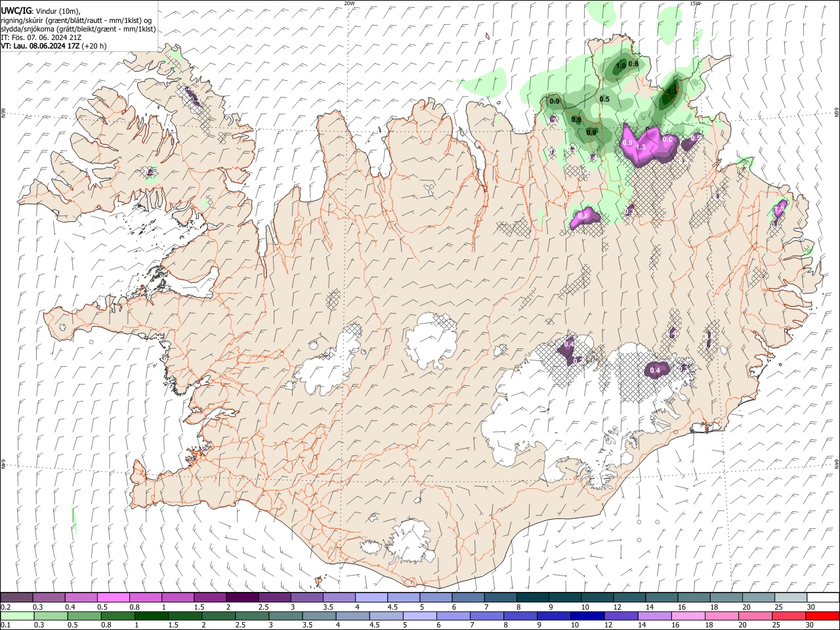Screen dimensions: 840x630
Task: Click the "30" label under the upper legend row
Action: [811, 607]
